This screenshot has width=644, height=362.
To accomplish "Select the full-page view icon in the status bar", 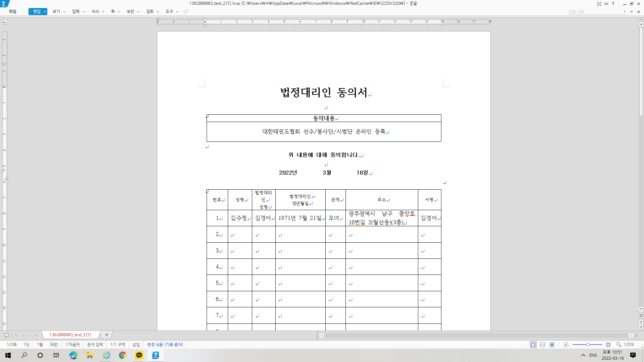I will pos(552,345).
